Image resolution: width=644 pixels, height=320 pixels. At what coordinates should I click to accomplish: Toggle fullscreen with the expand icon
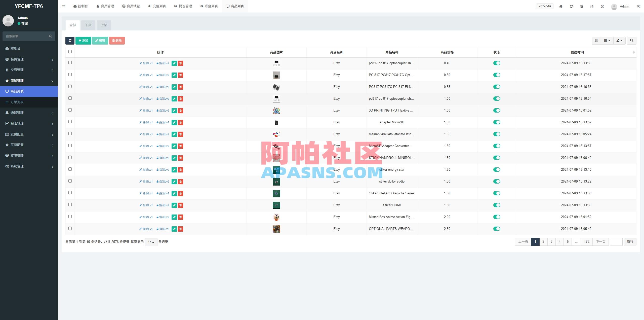(602, 6)
